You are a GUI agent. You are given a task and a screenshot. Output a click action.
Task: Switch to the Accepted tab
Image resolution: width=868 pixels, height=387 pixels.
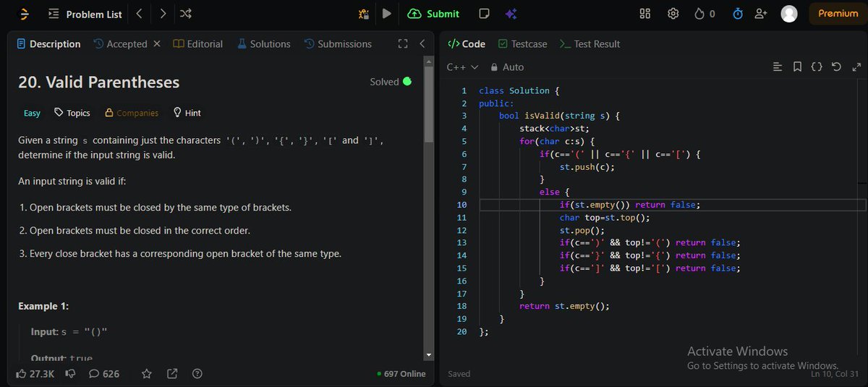(x=120, y=44)
